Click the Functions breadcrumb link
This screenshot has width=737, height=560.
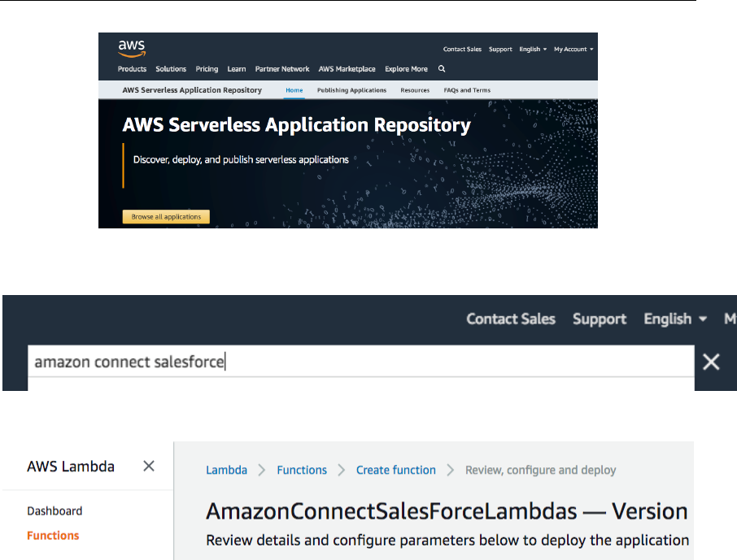point(302,470)
